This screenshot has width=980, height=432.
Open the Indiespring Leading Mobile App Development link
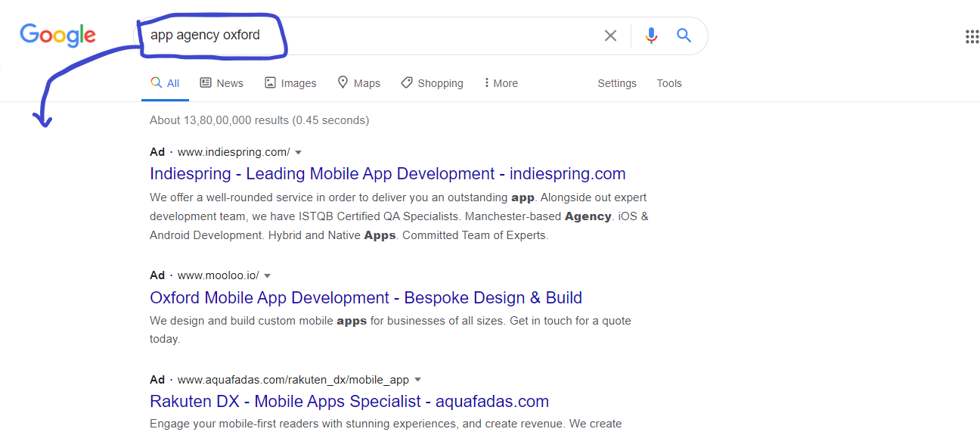[388, 173]
